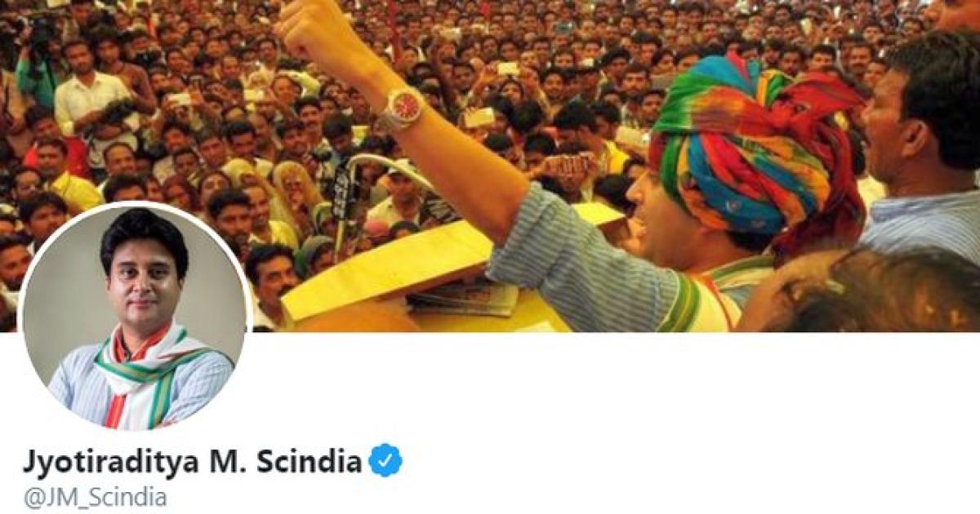Click the photographer holding a camera in crowd

37,57
